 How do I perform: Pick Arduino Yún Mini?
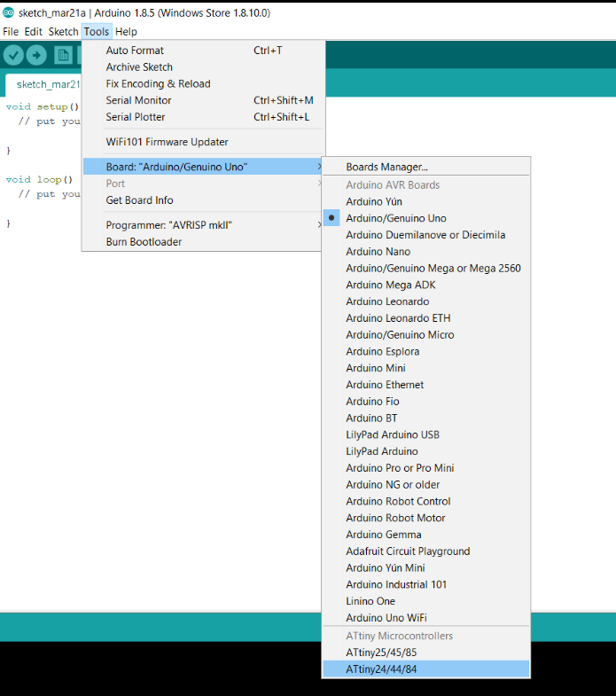426,567
